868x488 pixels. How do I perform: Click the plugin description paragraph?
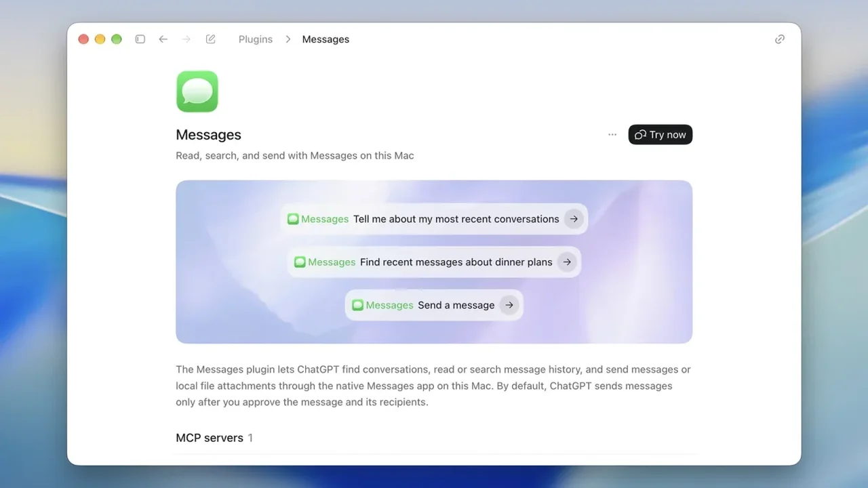(x=433, y=386)
